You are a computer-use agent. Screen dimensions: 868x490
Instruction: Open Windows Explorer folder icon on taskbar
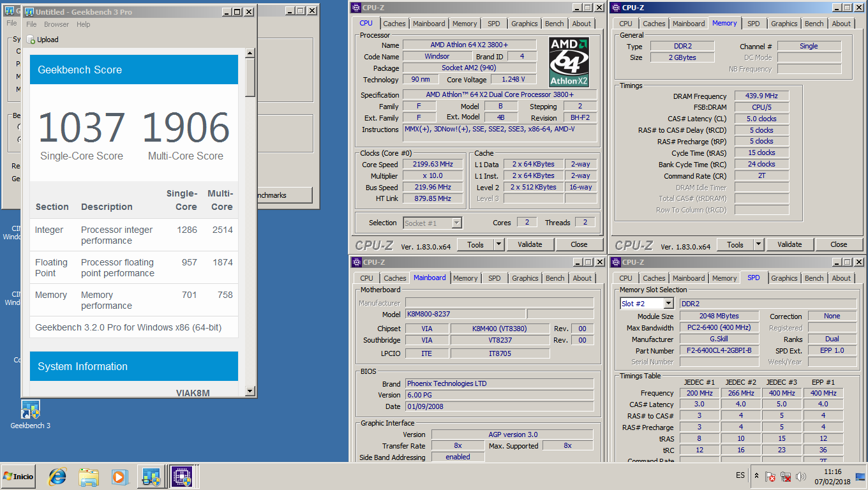tap(89, 476)
